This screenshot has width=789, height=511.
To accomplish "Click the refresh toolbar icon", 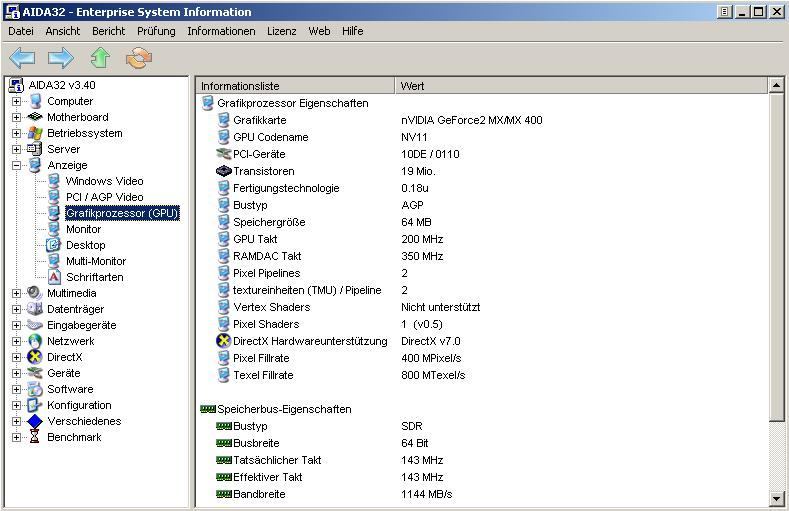I will [x=139, y=58].
